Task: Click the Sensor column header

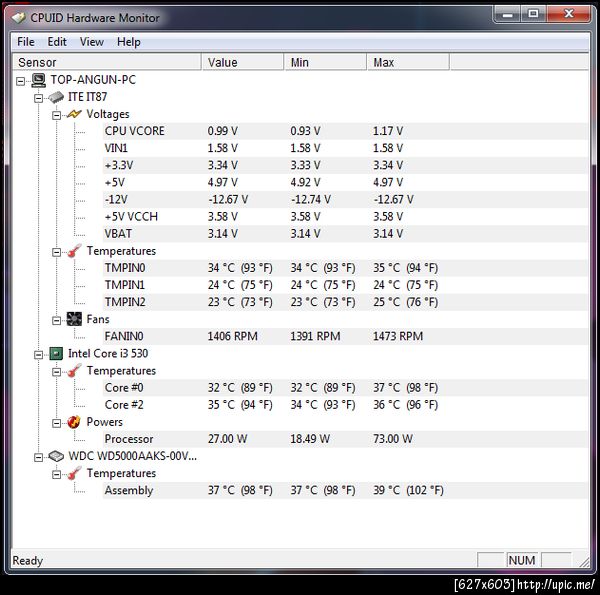Action: [107, 62]
